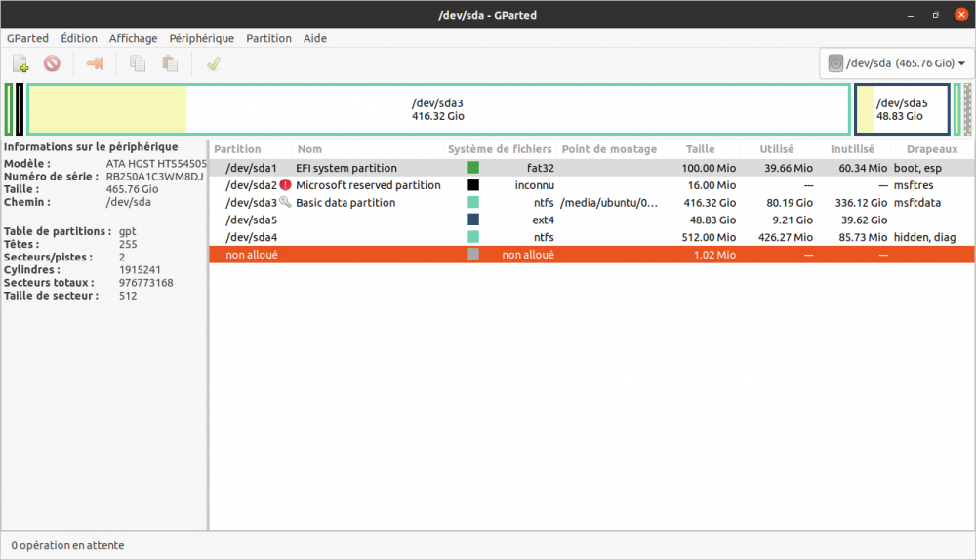Click the red warning icon beside /dev/sda2
976x560 pixels.
(285, 185)
